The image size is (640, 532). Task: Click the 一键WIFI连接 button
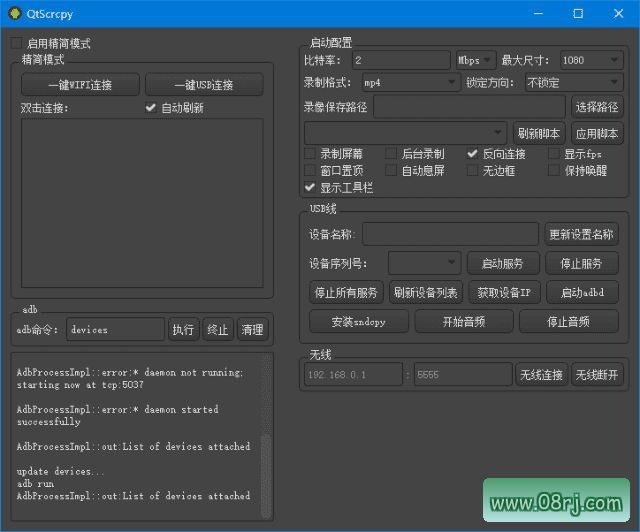click(x=80, y=85)
